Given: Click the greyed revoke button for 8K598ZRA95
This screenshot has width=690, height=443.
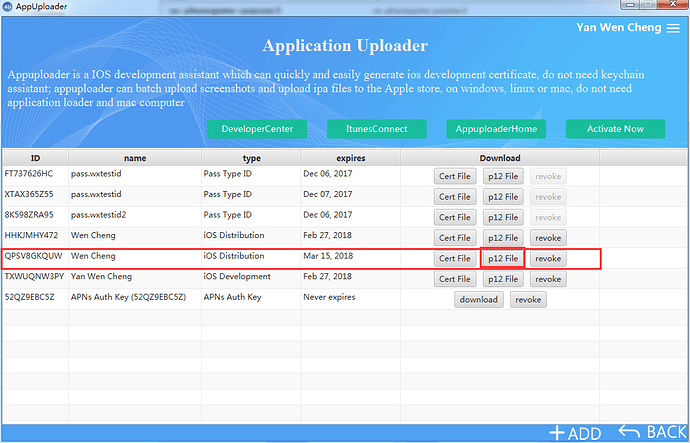Looking at the screenshot, I should coord(548,217).
